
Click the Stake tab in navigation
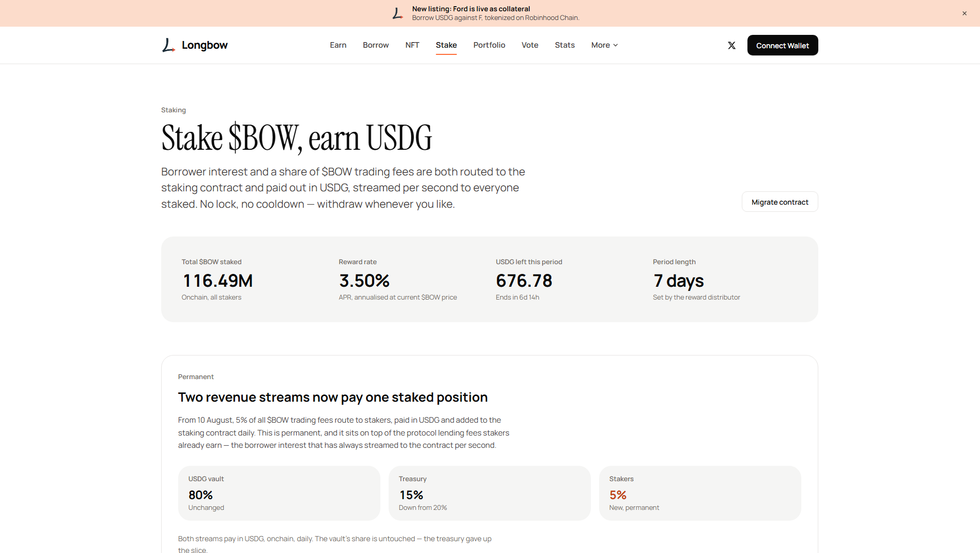pos(446,45)
